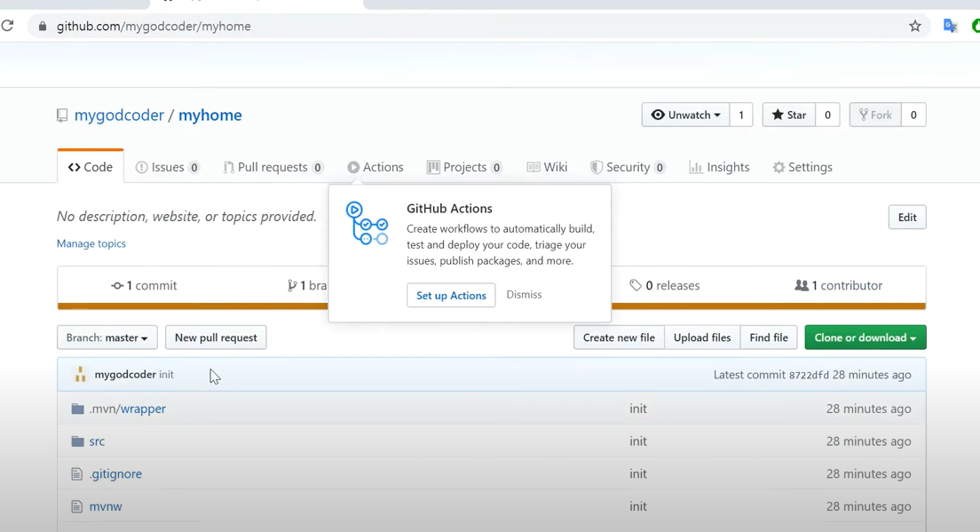The height and width of the screenshot is (532, 980).
Task: Edit the repository description
Action: click(907, 217)
